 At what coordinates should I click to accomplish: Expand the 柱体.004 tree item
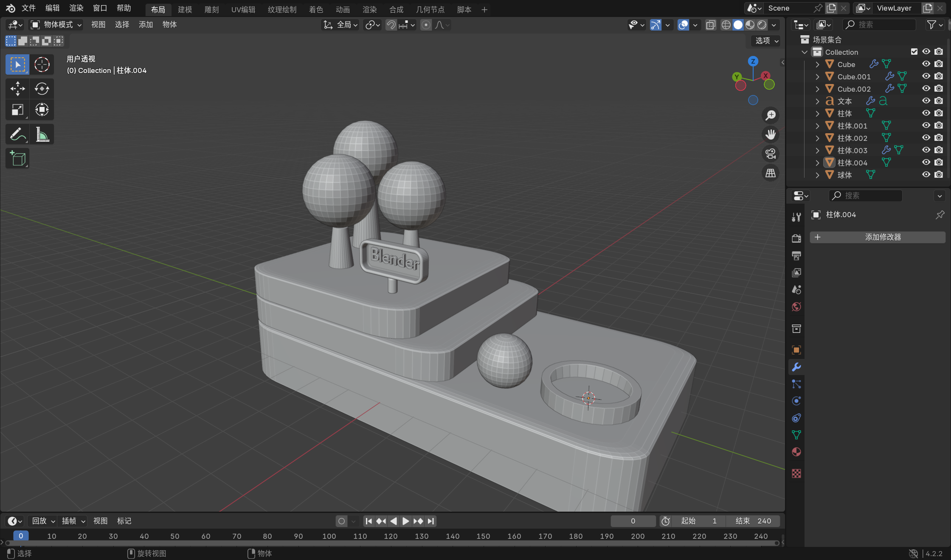pos(817,163)
